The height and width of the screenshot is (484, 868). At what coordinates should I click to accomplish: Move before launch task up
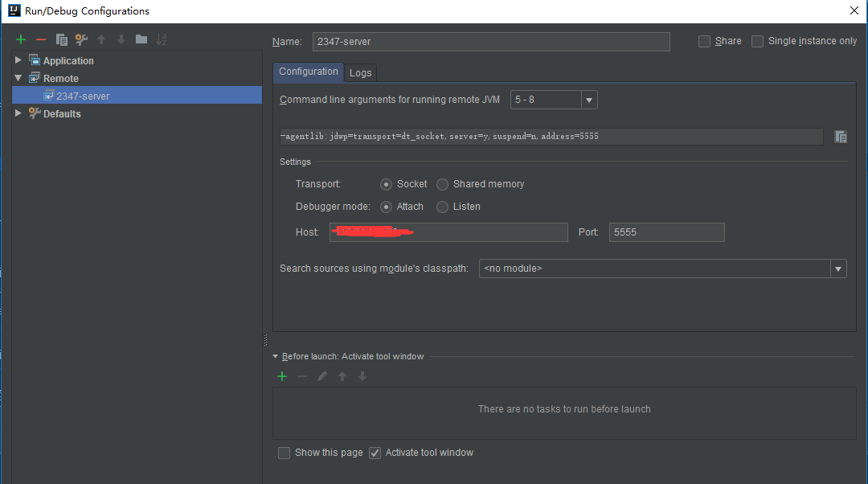click(x=342, y=376)
